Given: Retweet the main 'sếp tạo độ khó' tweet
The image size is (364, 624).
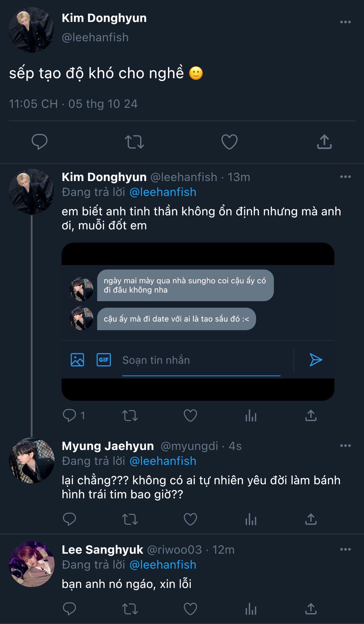Looking at the screenshot, I should 134,142.
